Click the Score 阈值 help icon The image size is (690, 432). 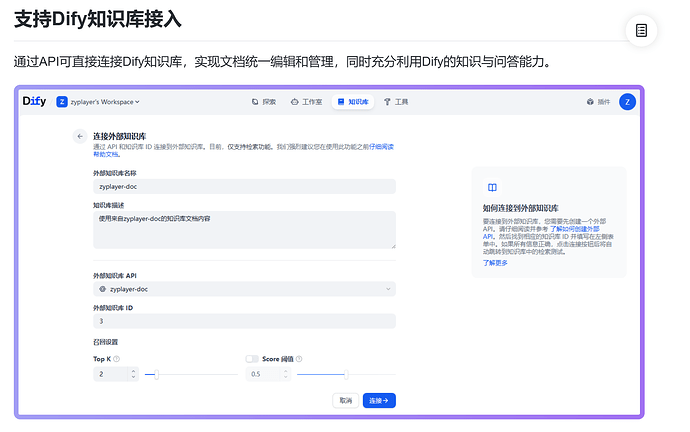(x=299, y=359)
